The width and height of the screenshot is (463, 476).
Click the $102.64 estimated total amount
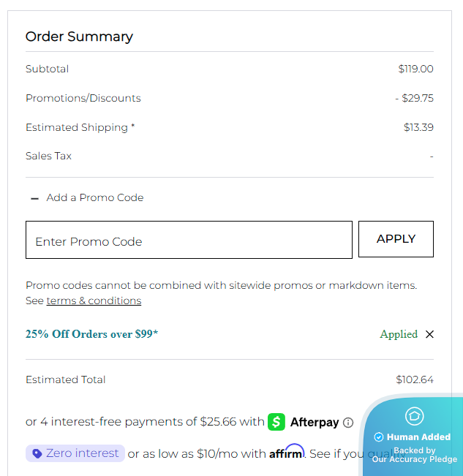click(x=414, y=379)
